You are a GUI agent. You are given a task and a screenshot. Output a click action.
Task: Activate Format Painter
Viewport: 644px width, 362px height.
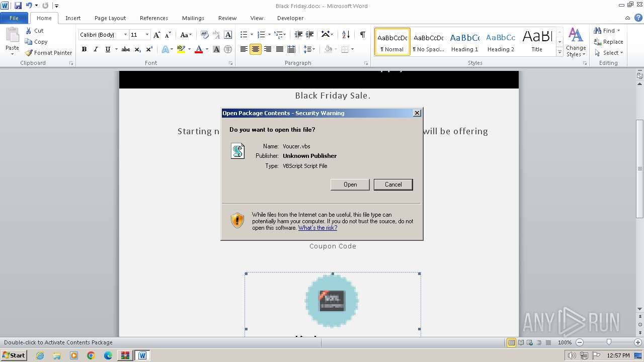coord(49,53)
